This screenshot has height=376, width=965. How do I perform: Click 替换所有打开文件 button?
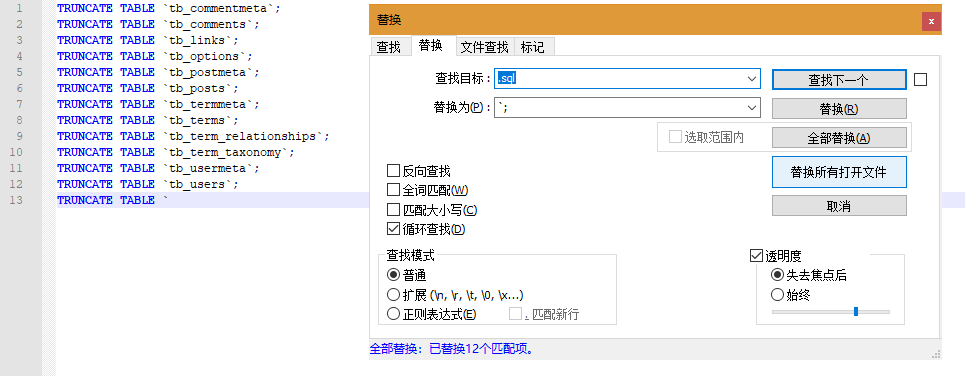click(839, 172)
